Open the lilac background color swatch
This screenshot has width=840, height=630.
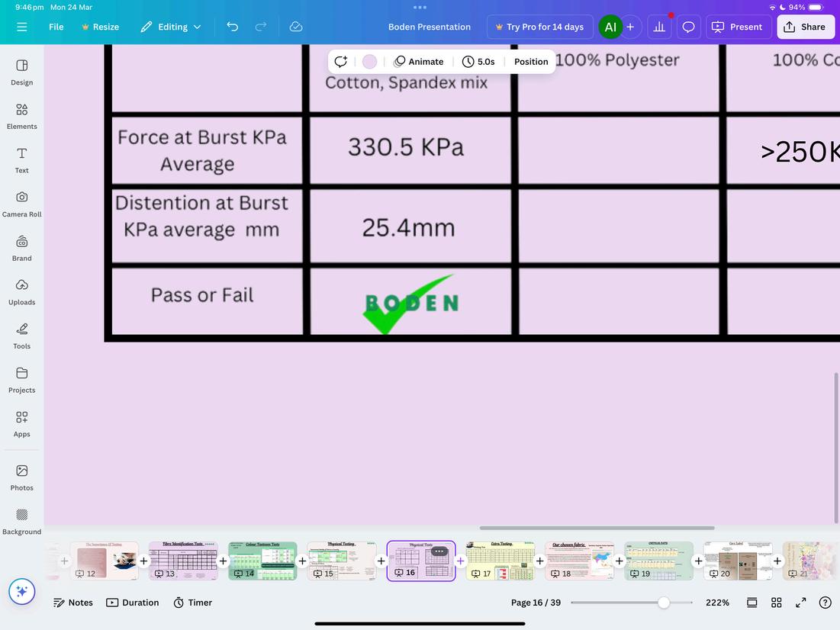click(369, 62)
